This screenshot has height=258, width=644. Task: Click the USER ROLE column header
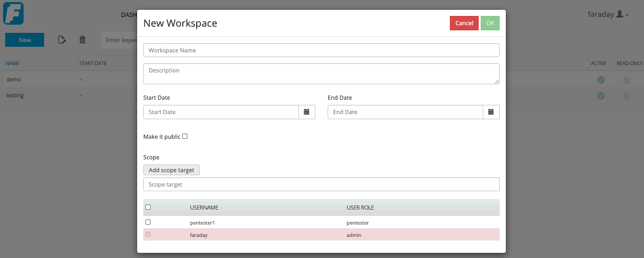[361, 208]
